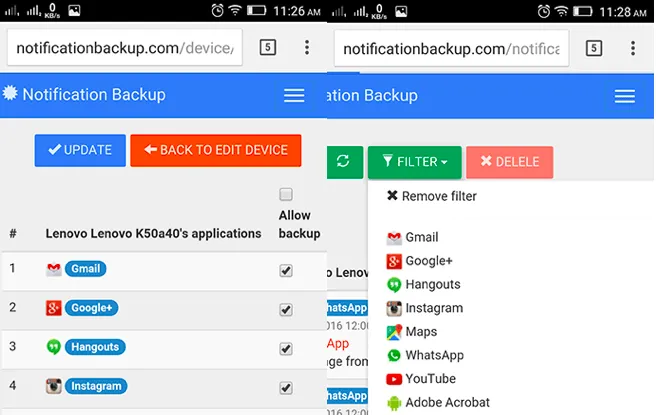This screenshot has height=415, width=656.
Task: Click YouTube icon in filter dropdown
Action: click(394, 379)
